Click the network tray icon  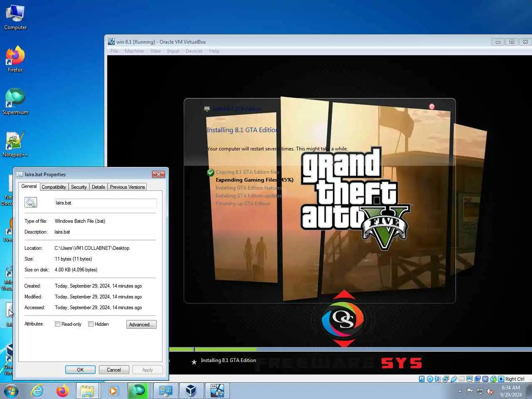coord(480,391)
